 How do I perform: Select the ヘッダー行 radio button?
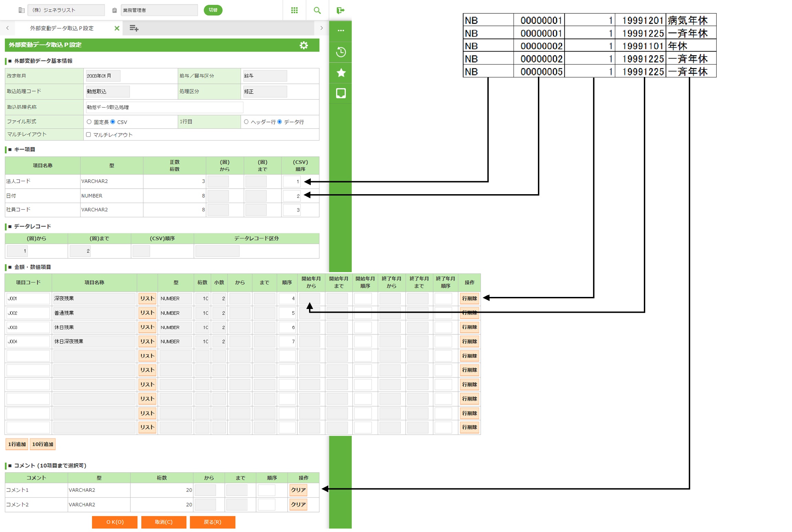point(246,122)
